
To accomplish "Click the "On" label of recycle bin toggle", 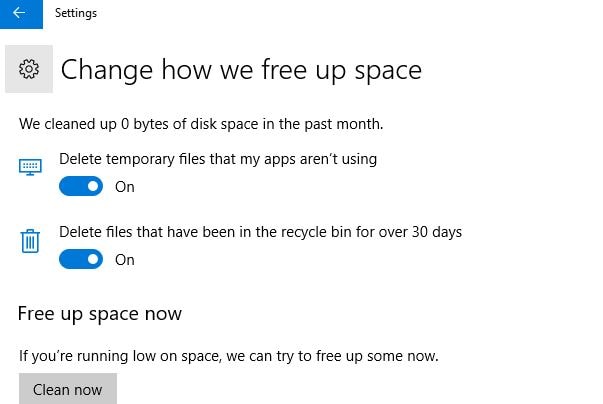I will (124, 259).
